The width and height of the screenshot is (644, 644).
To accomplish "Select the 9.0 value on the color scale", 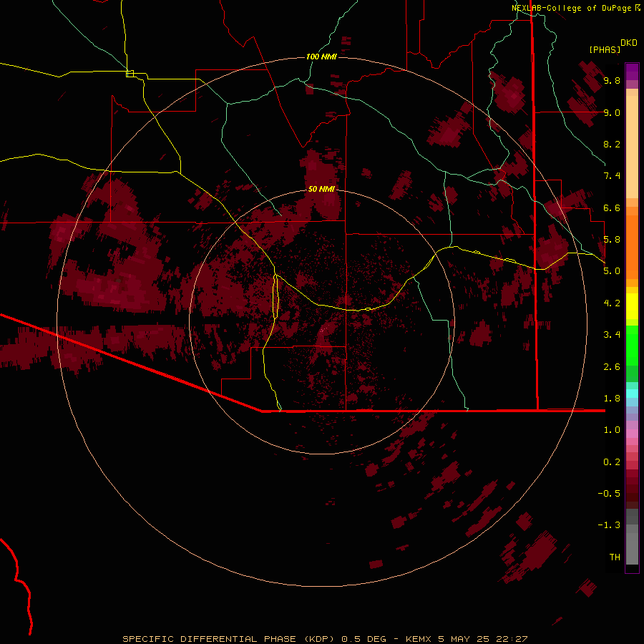I will (x=612, y=112).
